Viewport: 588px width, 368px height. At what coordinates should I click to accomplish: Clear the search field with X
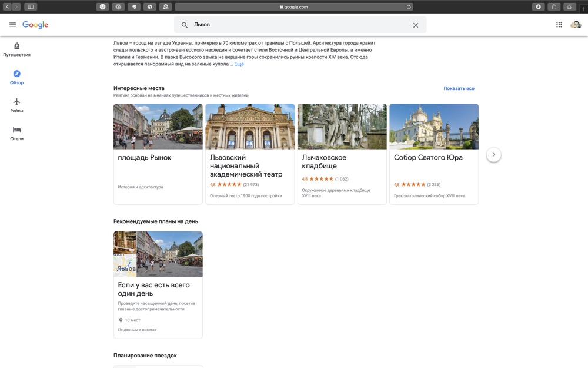[x=416, y=25]
